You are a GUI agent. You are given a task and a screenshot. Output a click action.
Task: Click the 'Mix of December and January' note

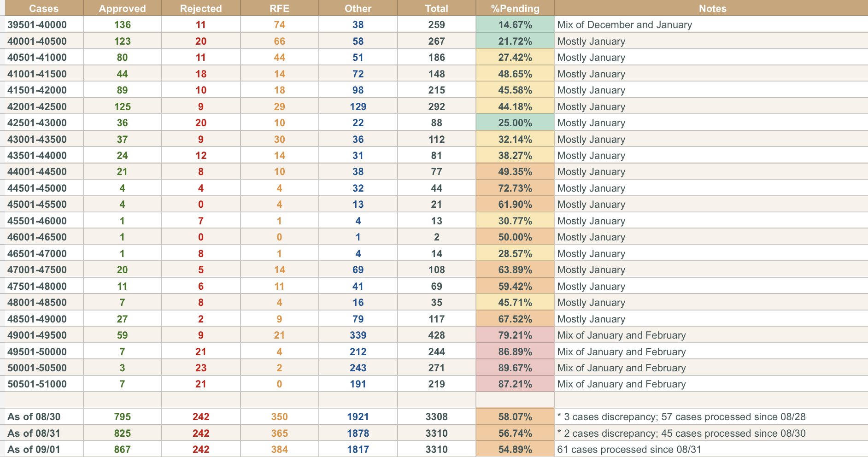pos(624,25)
